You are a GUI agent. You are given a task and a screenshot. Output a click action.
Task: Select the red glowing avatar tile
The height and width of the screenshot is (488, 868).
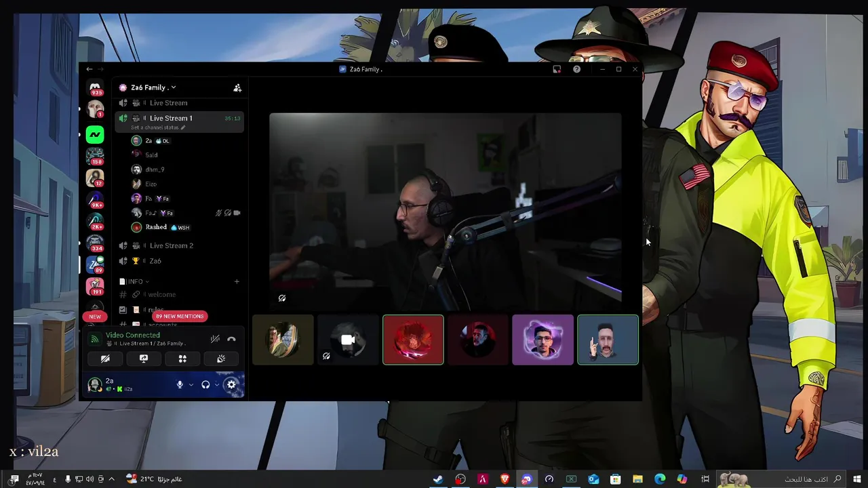pos(413,340)
